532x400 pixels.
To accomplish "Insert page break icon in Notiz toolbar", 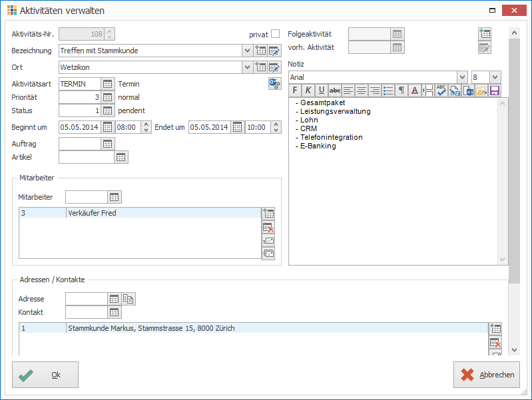I will (428, 91).
